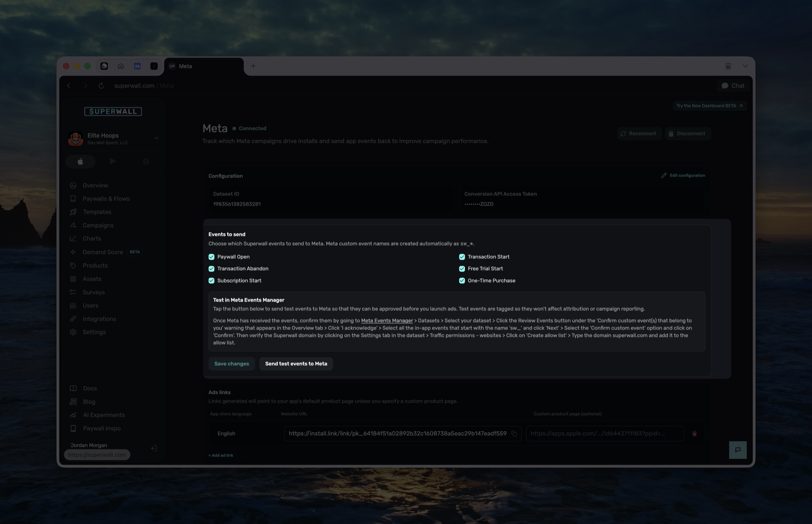812x524 pixels.
Task: Delete the English ad link row
Action: click(694, 433)
